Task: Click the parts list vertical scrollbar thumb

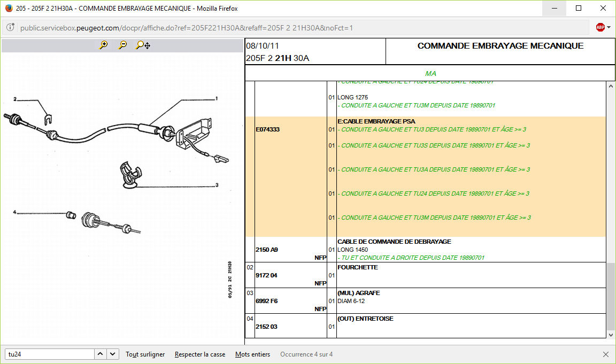Action: (611, 297)
